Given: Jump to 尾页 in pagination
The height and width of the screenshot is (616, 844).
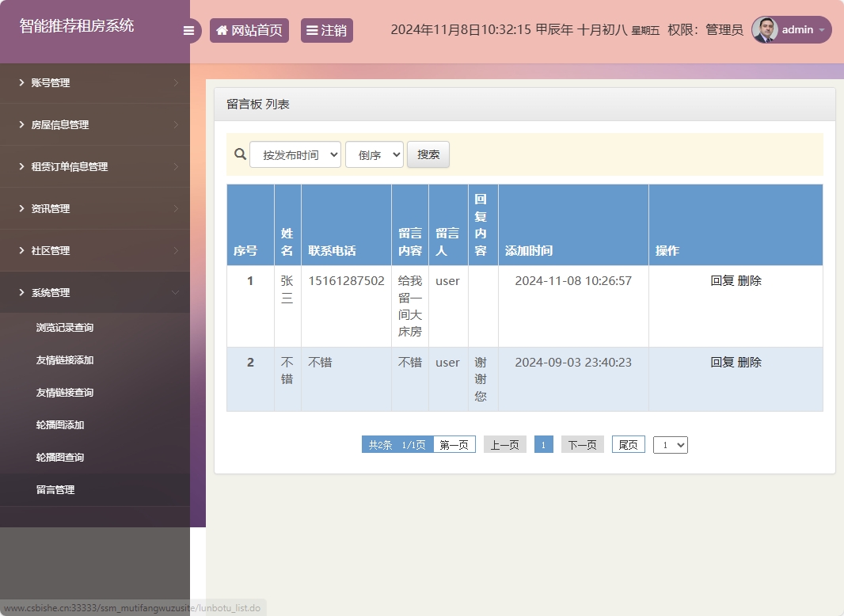Looking at the screenshot, I should (628, 445).
